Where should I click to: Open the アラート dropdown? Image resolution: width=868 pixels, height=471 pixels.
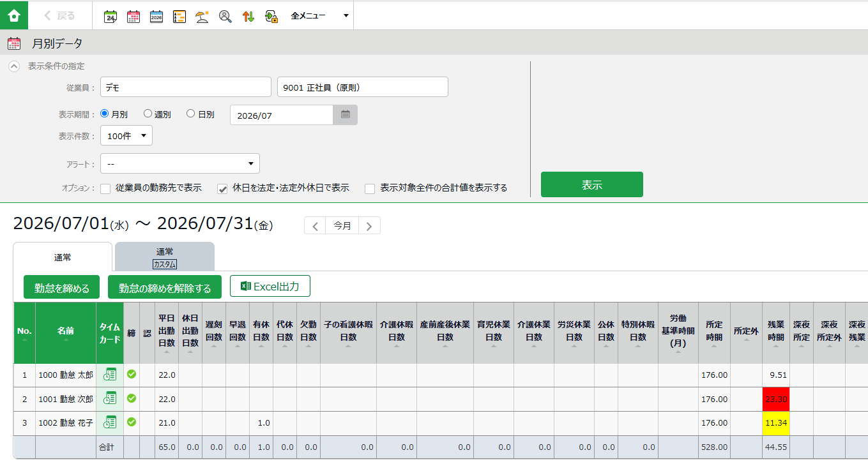click(x=180, y=163)
